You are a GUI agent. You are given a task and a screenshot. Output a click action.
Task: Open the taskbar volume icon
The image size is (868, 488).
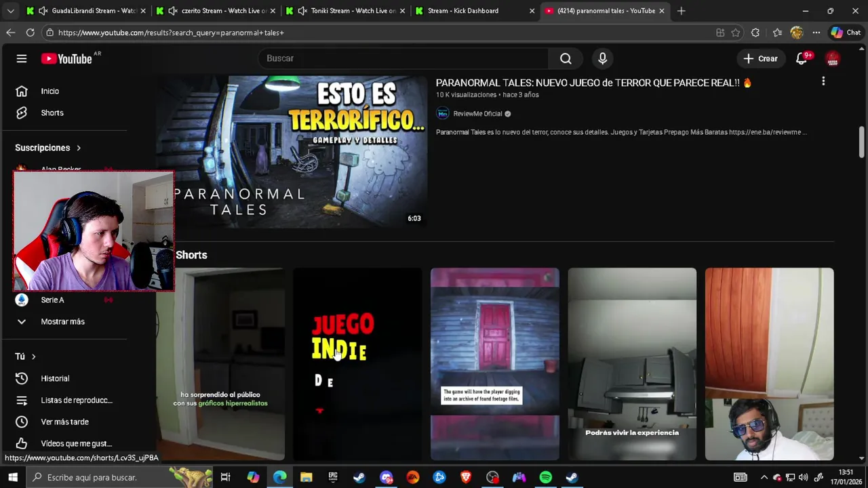click(804, 477)
